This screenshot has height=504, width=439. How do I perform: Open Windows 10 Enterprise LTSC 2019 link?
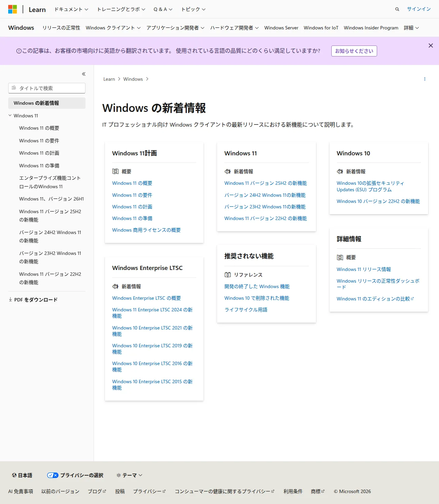point(152,349)
